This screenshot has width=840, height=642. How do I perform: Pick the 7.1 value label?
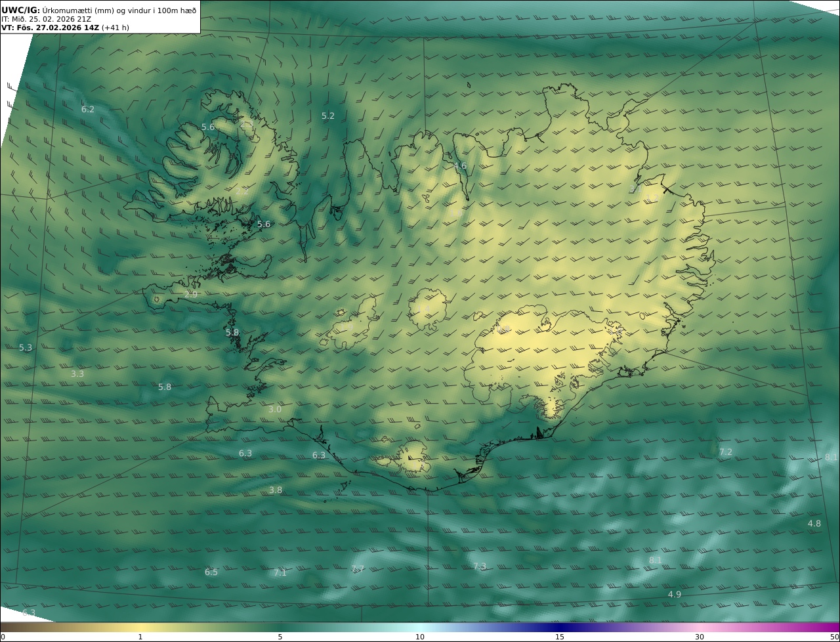coord(280,573)
